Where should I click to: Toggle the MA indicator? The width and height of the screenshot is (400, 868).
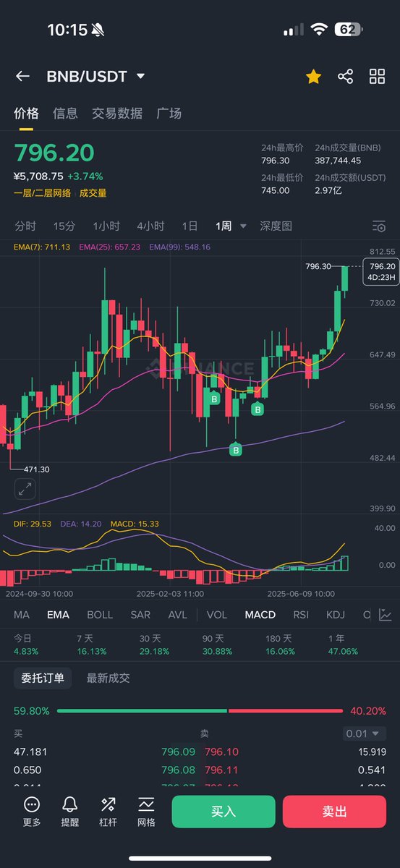[22, 615]
